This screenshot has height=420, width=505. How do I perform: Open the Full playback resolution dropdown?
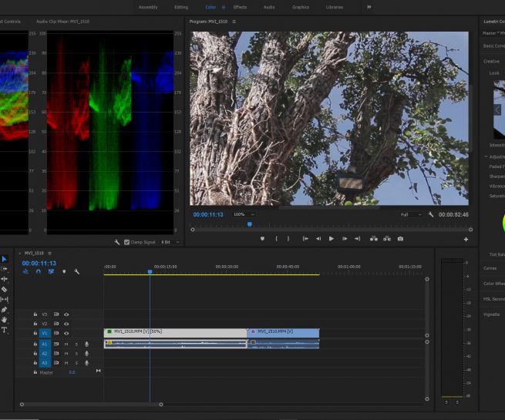[x=411, y=214]
